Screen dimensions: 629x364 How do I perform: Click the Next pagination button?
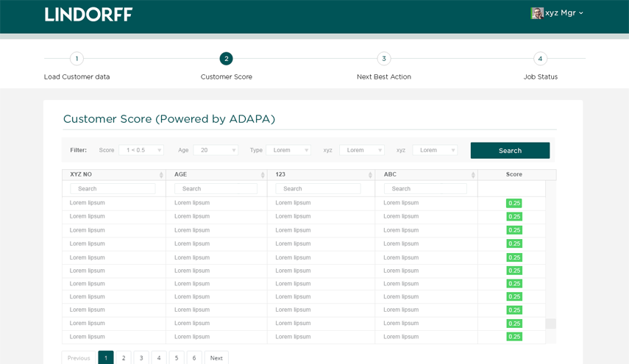tap(216, 358)
